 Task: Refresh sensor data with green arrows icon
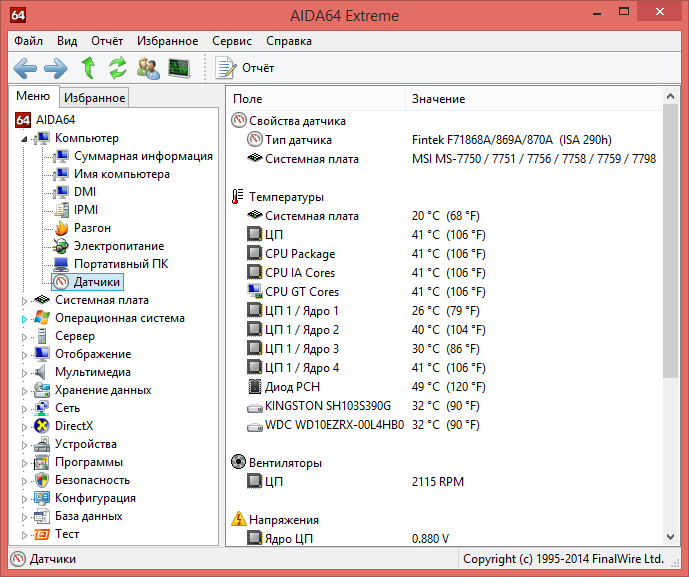point(118,68)
